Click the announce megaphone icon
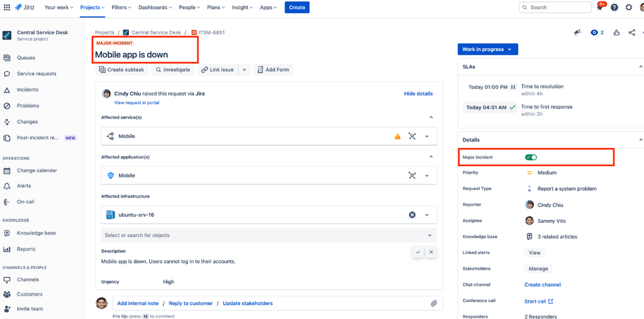The image size is (644, 319). [x=578, y=33]
